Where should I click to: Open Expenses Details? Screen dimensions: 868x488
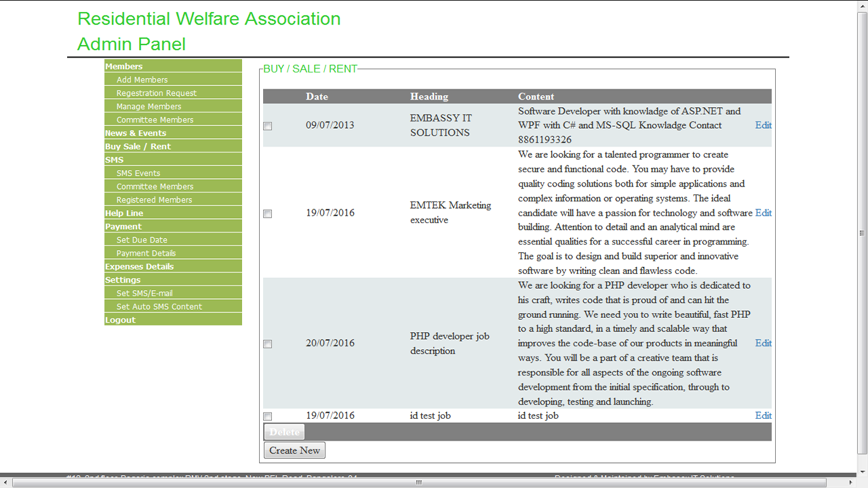coord(173,266)
